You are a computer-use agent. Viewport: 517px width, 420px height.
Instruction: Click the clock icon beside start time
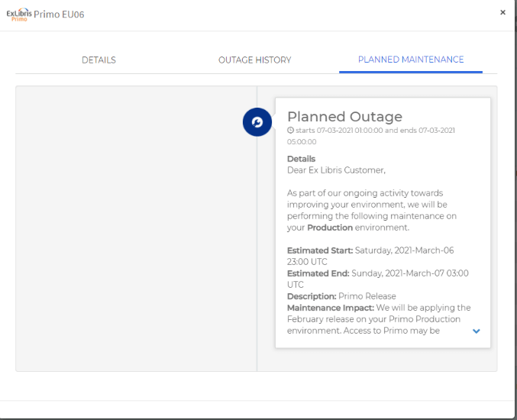click(x=290, y=131)
